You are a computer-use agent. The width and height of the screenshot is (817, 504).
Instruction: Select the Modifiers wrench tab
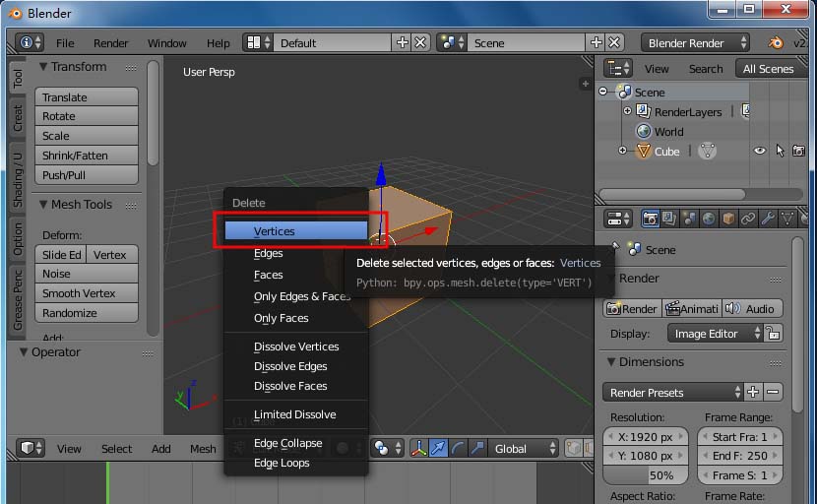[768, 219]
